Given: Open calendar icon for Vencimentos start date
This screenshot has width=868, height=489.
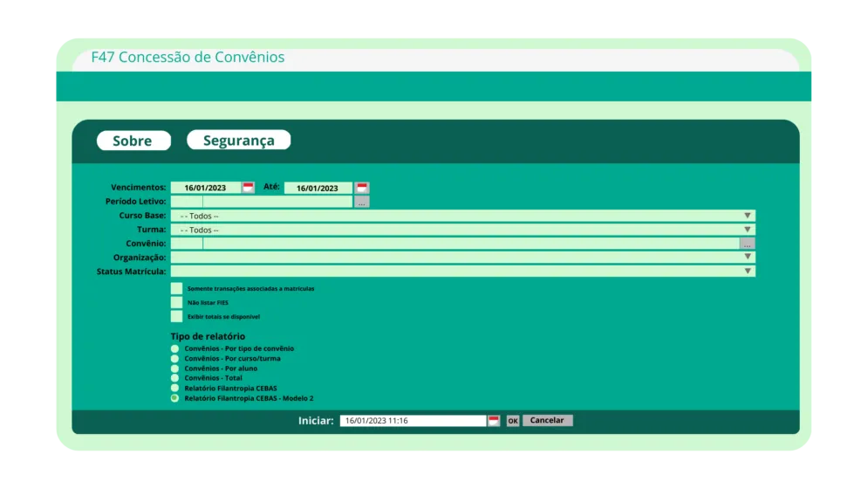Looking at the screenshot, I should [x=249, y=188].
